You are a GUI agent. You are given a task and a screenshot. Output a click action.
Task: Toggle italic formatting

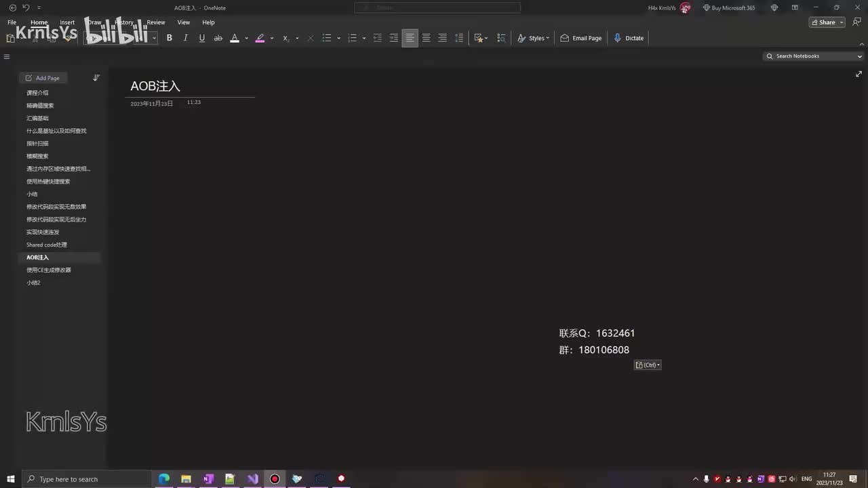click(186, 38)
